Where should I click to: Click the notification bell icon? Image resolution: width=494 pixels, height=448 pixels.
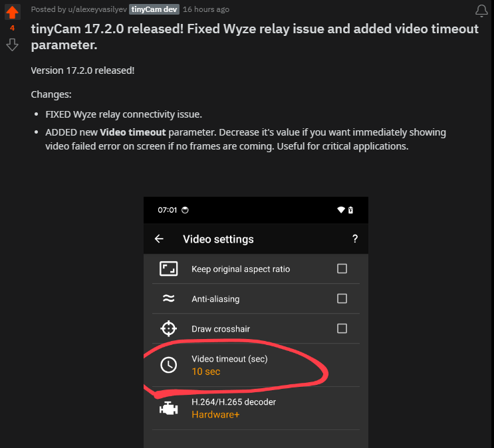481,11
